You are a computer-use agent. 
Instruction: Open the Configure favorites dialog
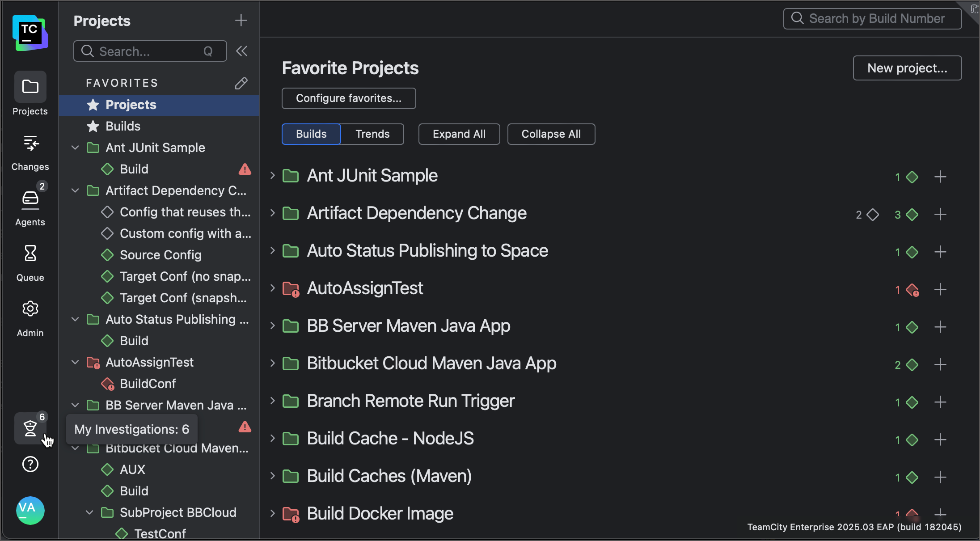click(x=348, y=98)
